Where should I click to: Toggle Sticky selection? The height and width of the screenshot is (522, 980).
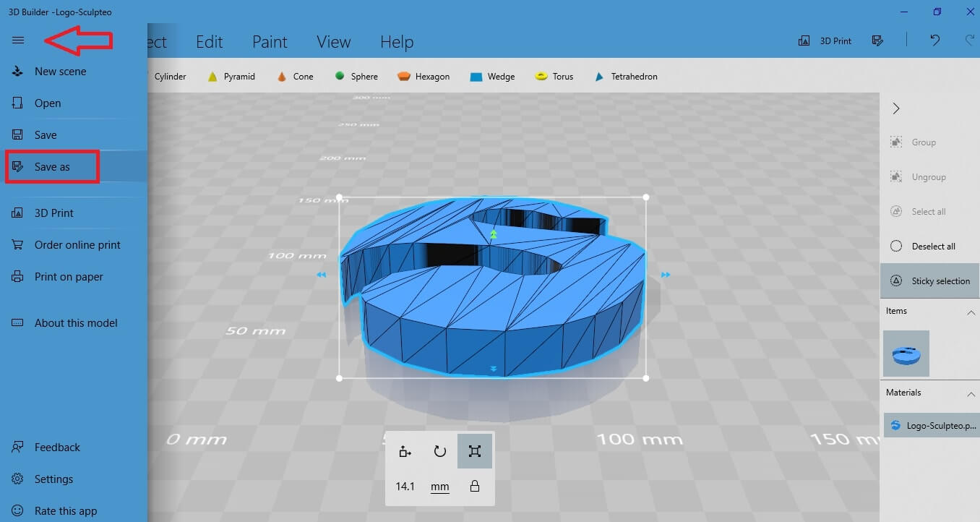click(x=929, y=281)
